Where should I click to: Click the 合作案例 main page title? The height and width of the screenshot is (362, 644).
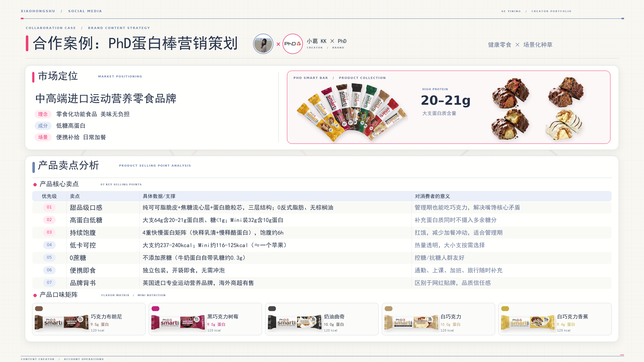pos(135,43)
